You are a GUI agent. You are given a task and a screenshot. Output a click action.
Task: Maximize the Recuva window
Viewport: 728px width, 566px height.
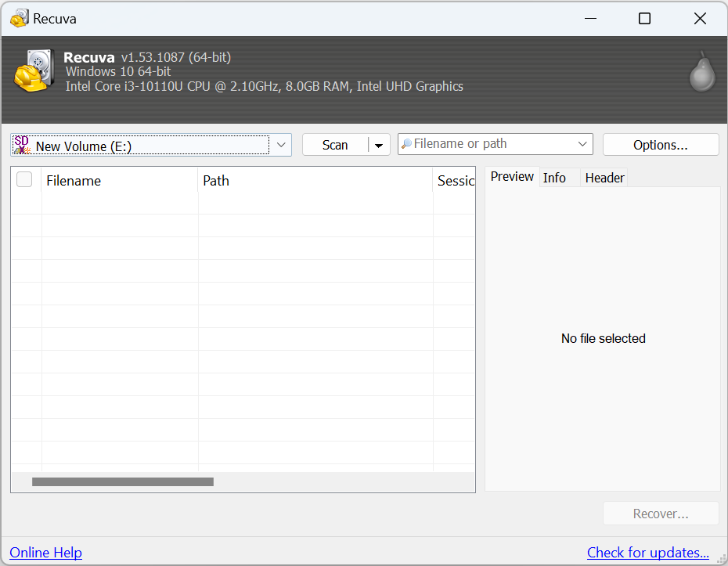[x=644, y=19]
